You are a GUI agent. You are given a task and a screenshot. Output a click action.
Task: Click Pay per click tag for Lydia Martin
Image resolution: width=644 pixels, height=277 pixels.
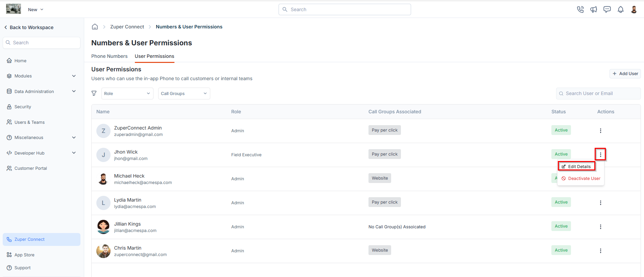(x=385, y=202)
